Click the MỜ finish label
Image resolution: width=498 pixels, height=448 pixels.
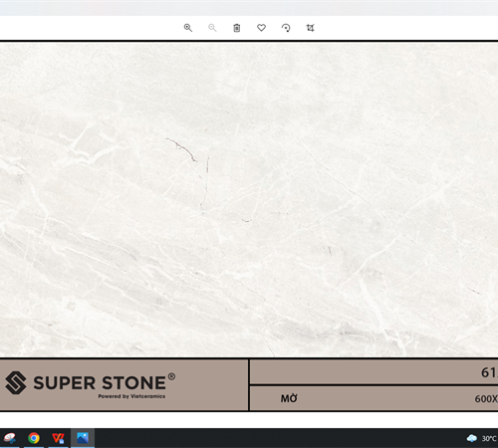(x=289, y=398)
